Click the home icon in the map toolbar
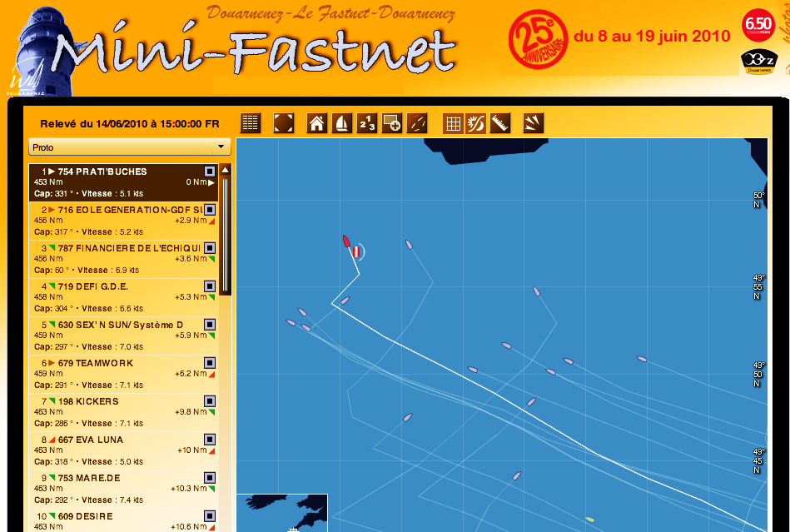Image resolution: width=790 pixels, height=532 pixels. click(317, 123)
